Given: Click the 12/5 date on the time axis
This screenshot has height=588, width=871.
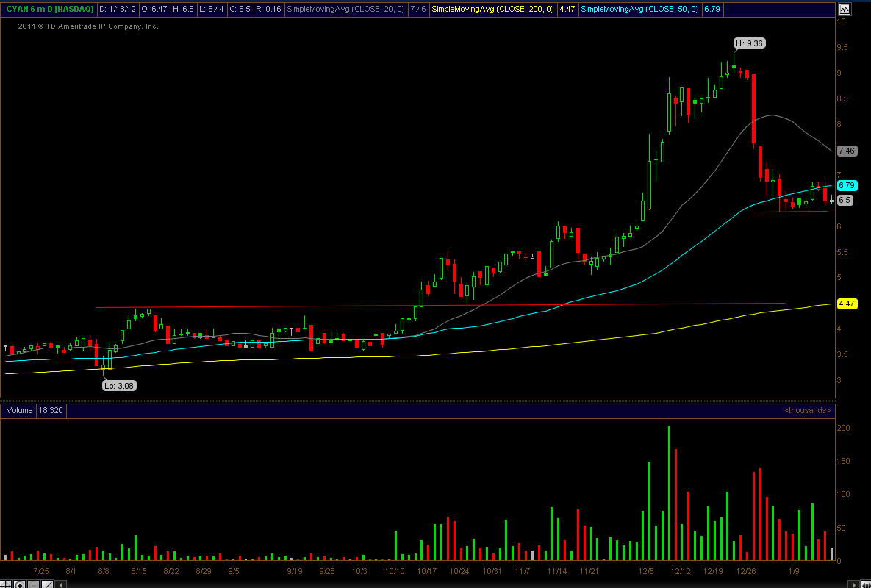Looking at the screenshot, I should (647, 571).
